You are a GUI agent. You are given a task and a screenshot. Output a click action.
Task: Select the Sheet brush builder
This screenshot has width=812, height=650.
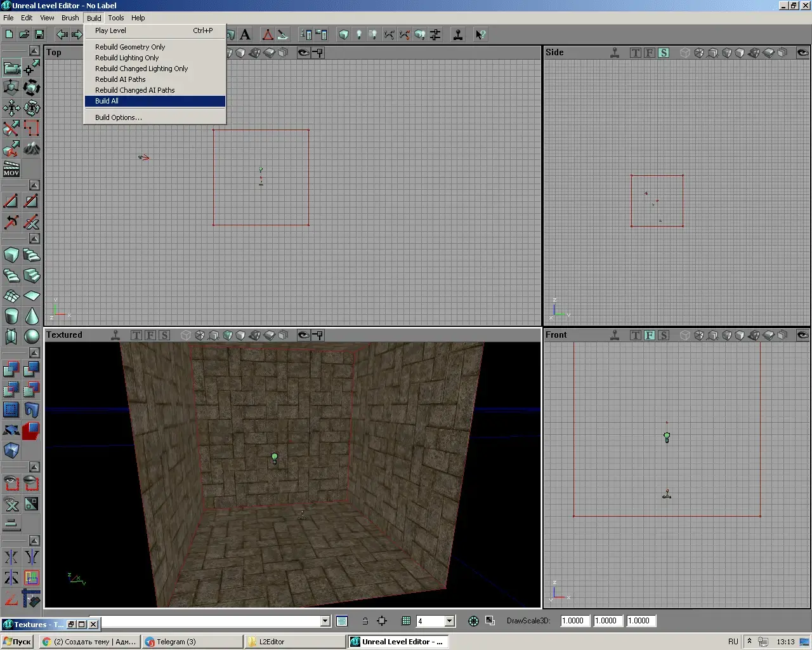coord(32,296)
